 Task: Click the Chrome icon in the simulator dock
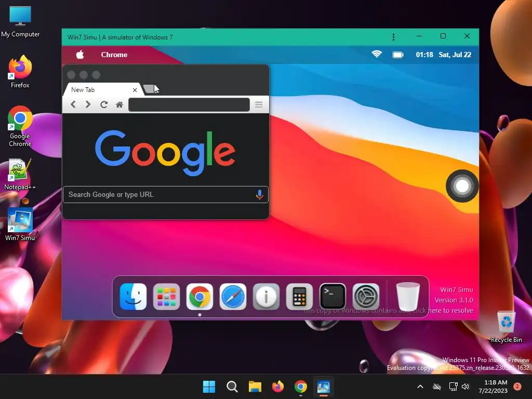point(199,297)
